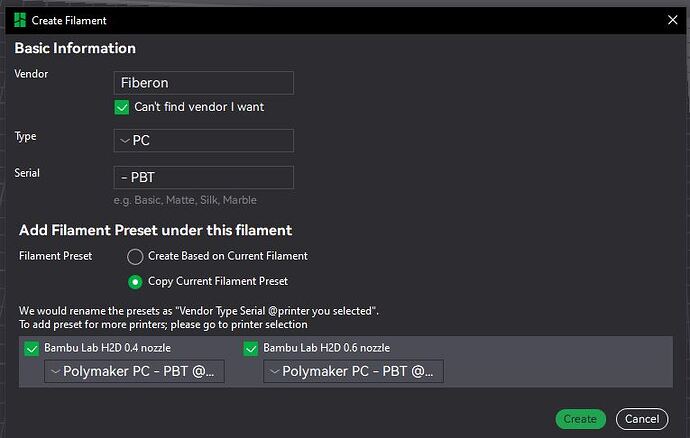Focus the Serial field containing PBT
690x438 pixels.
(x=204, y=178)
